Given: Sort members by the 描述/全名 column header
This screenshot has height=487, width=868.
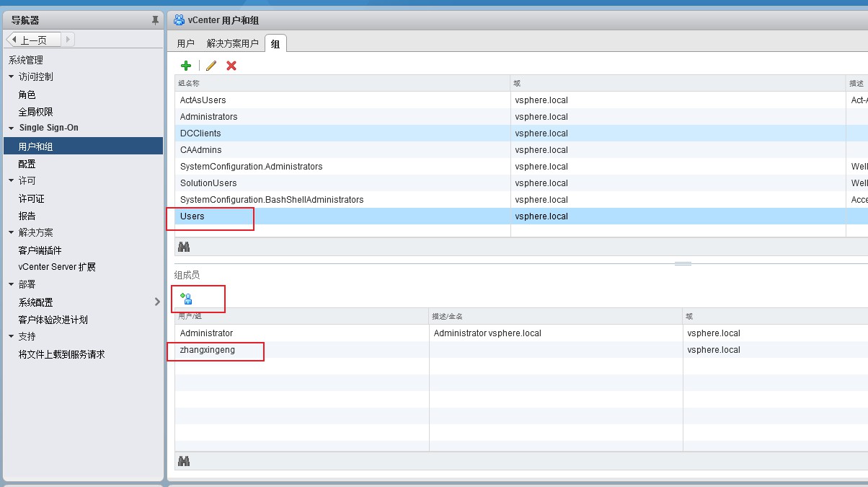Looking at the screenshot, I should click(x=556, y=316).
